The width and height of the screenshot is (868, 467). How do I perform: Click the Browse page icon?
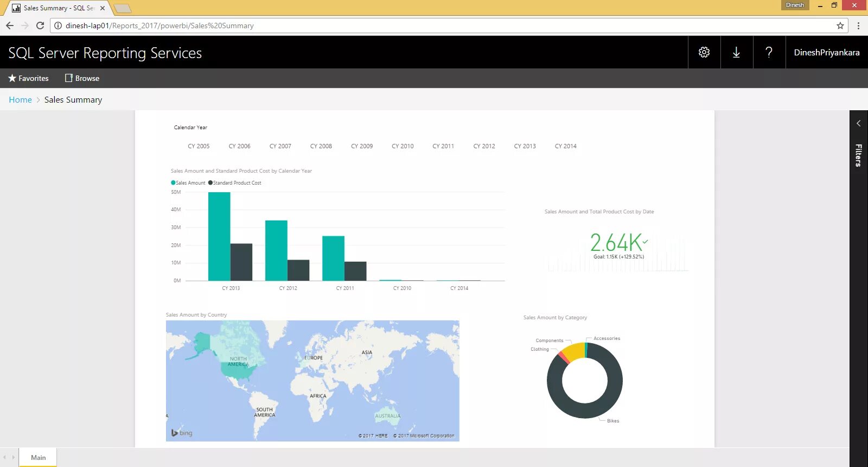(69, 78)
